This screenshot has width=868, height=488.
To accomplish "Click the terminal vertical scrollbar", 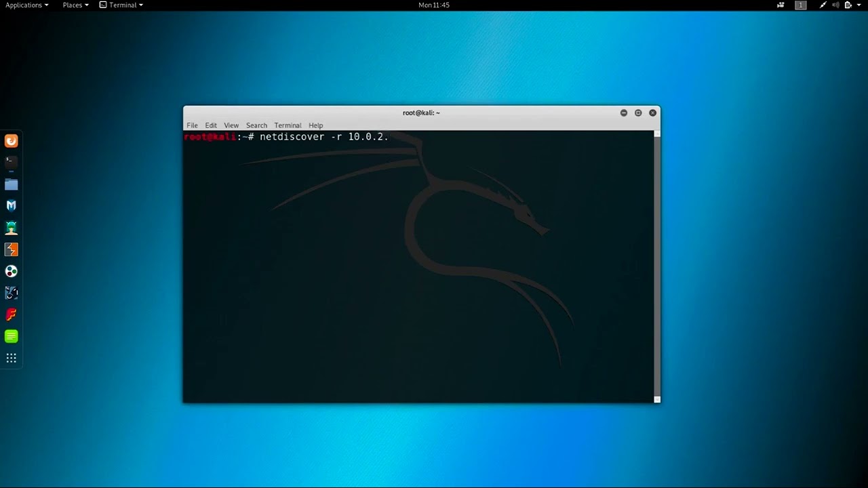I will coord(656,266).
